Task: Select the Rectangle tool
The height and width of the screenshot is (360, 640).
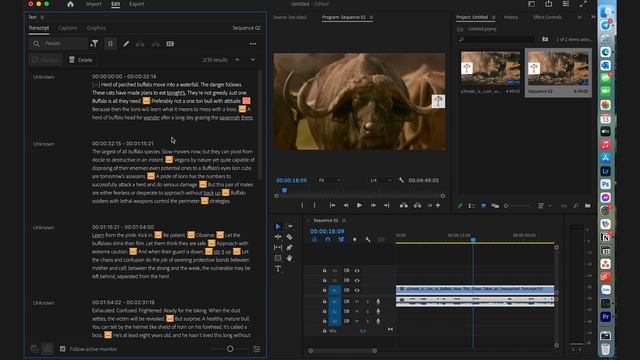Action: pos(278,258)
